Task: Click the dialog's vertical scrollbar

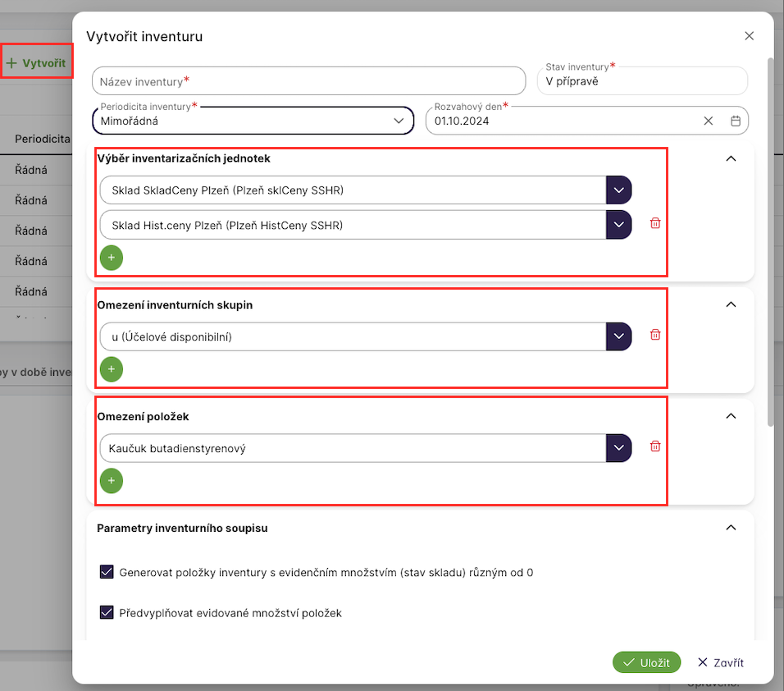Action: pyautogui.click(x=770, y=246)
